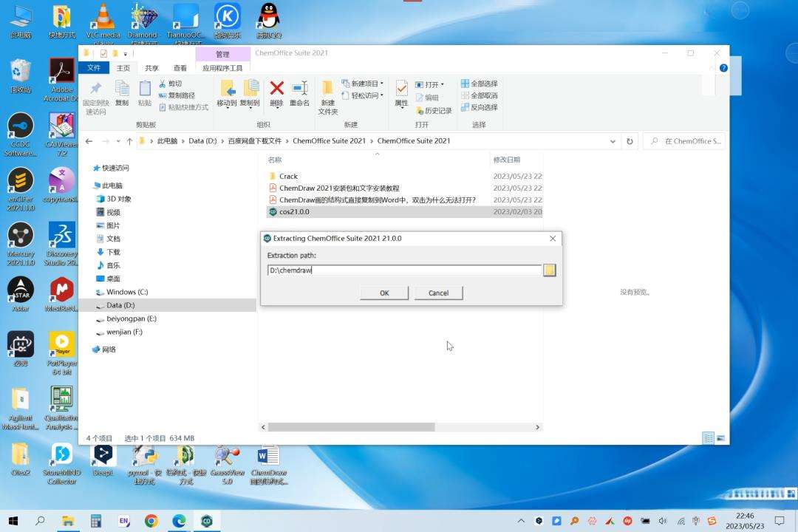Click the 粘贴 paste icon
The image size is (798, 532).
tap(145, 89)
